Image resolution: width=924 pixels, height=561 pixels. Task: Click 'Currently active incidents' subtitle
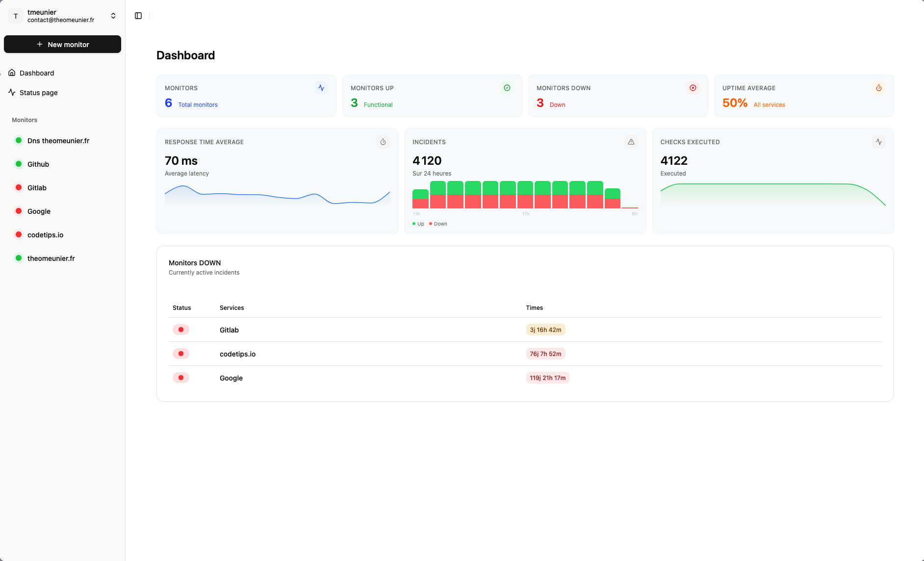pyautogui.click(x=204, y=273)
